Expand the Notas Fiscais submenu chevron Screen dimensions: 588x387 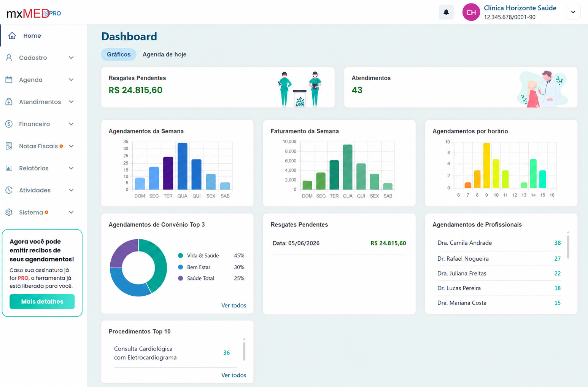pyautogui.click(x=71, y=146)
